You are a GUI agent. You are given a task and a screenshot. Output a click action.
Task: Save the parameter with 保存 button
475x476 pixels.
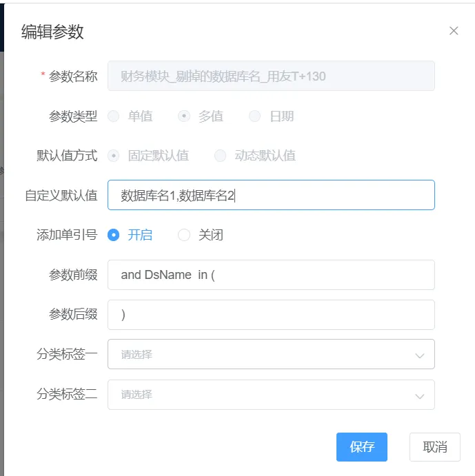point(362,447)
